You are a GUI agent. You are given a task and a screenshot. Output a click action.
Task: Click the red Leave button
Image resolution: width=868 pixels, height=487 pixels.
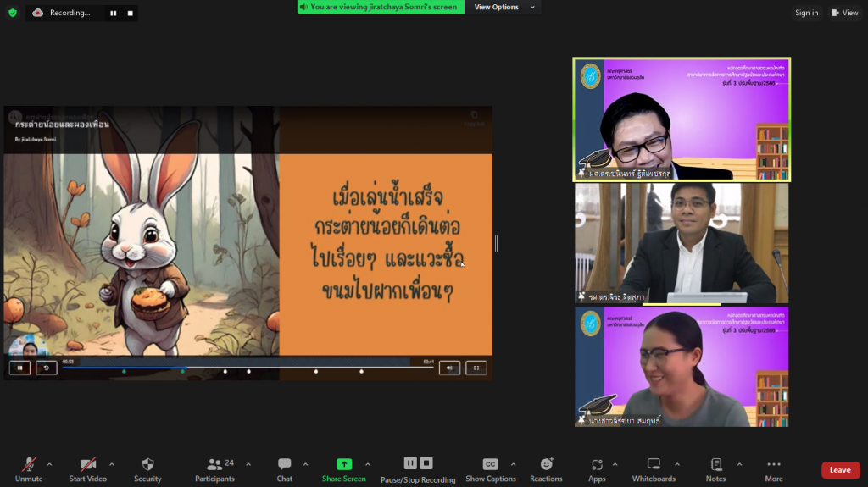coord(840,470)
